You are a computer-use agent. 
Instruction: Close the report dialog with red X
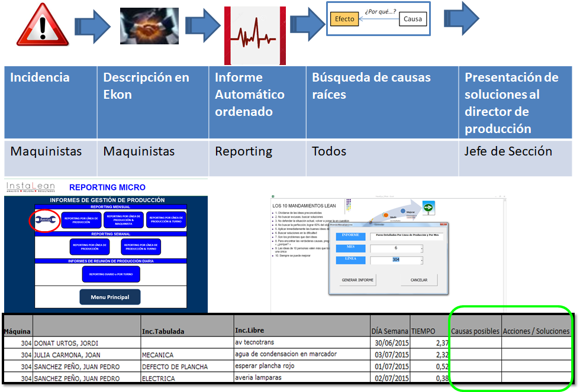coord(443,225)
